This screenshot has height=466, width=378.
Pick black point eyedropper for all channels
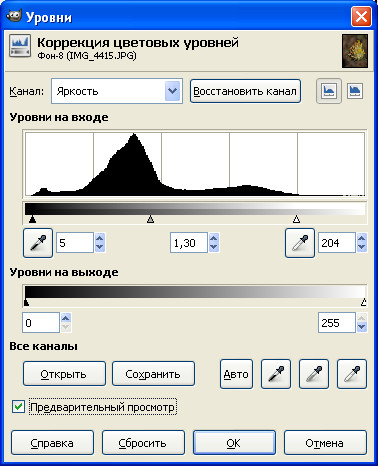click(276, 374)
